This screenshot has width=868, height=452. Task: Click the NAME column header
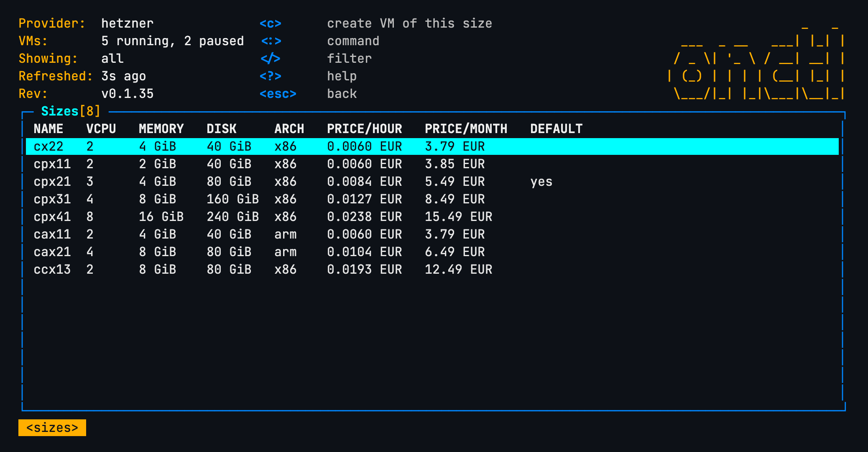[49, 129]
